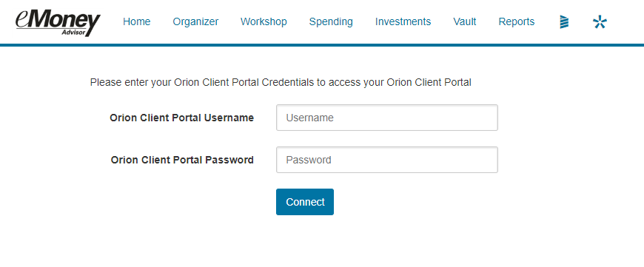This screenshot has height=267, width=644.
Task: Open the Vault section
Action: click(465, 21)
